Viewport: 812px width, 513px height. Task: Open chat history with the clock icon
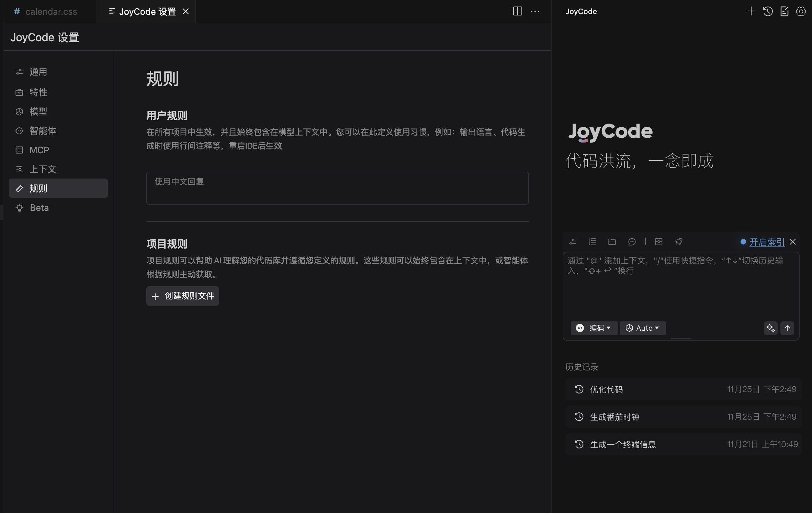click(x=768, y=11)
